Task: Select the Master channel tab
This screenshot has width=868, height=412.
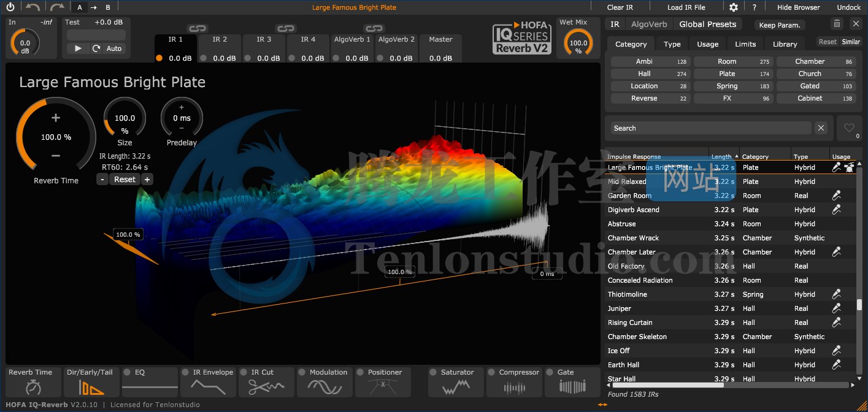Action: (x=440, y=49)
